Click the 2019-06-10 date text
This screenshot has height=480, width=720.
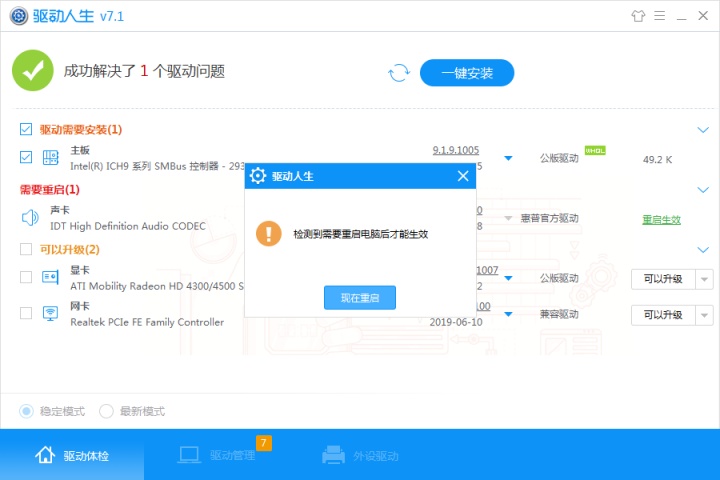(456, 322)
